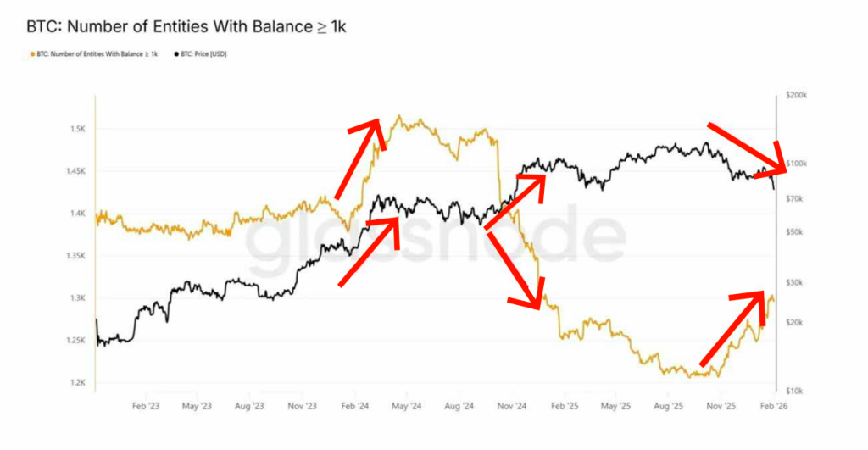868x450 pixels.
Task: Click the $200k right axis label
Action: 797,96
